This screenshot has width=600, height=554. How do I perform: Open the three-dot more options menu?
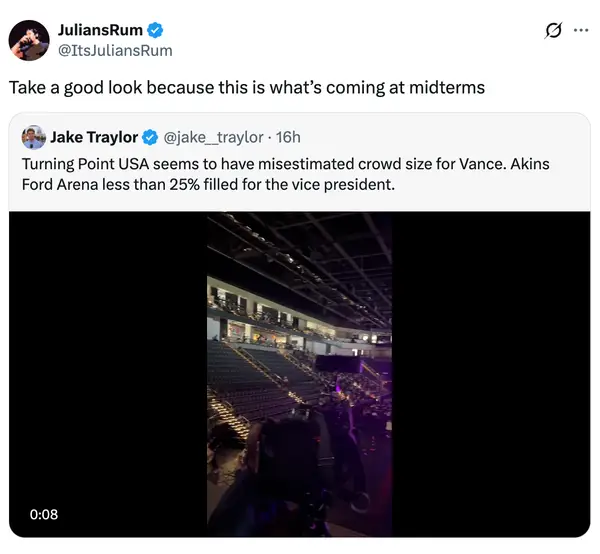pos(581,31)
